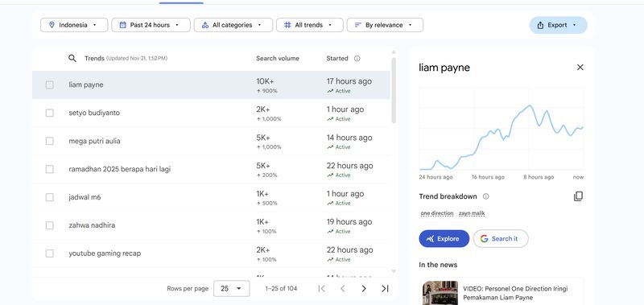Change sorting via By relevance dropdown

[385, 25]
